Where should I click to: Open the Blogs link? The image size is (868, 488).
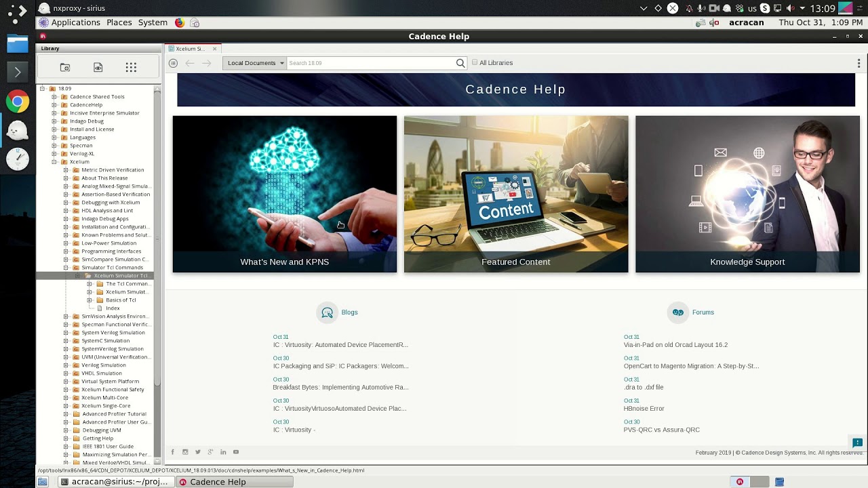(349, 312)
